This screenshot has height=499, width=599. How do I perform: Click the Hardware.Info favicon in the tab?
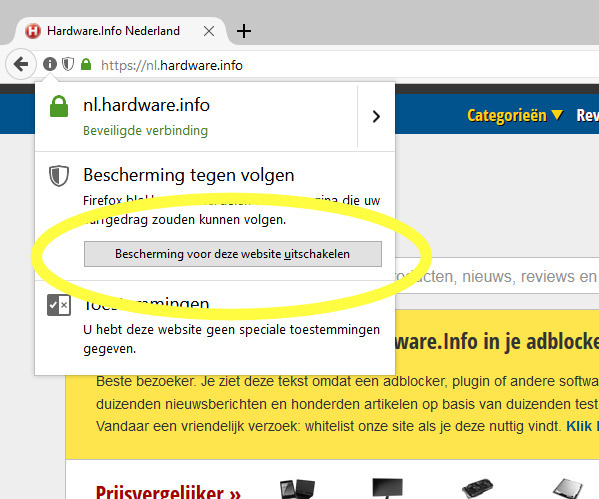pos(33,31)
